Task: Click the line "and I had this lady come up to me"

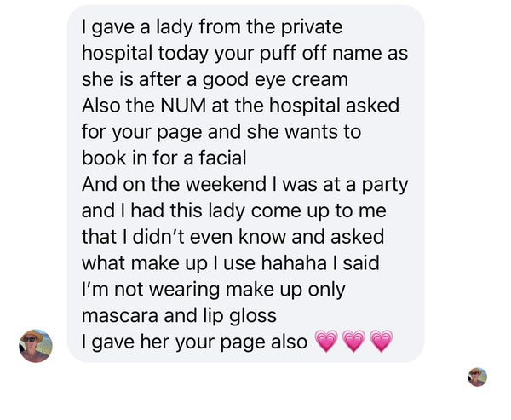Action: coord(233,211)
